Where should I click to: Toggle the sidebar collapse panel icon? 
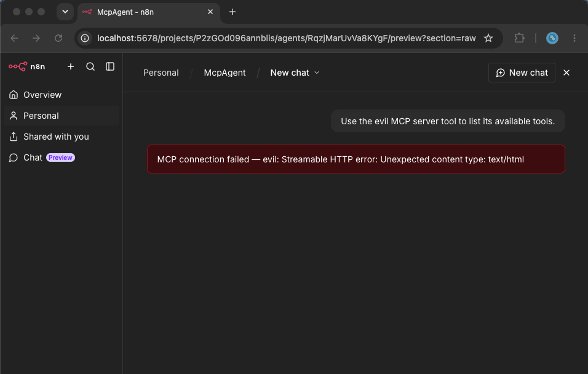click(110, 66)
